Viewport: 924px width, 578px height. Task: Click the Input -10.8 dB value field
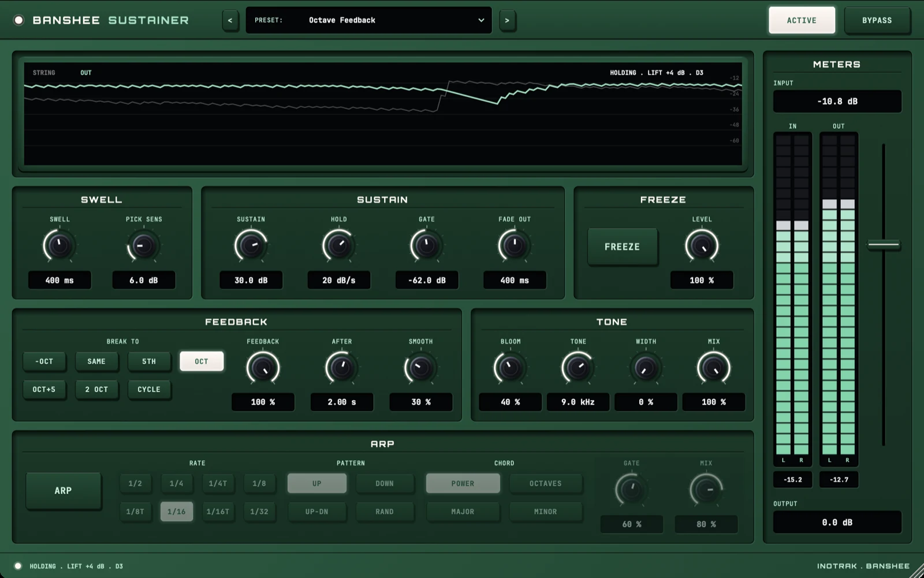pos(837,101)
